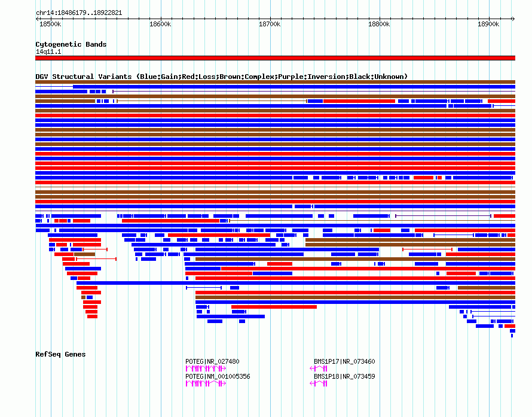The image size is (532, 417).
Task: Click the RefSeq Genes track title
Action: pyautogui.click(x=60, y=354)
